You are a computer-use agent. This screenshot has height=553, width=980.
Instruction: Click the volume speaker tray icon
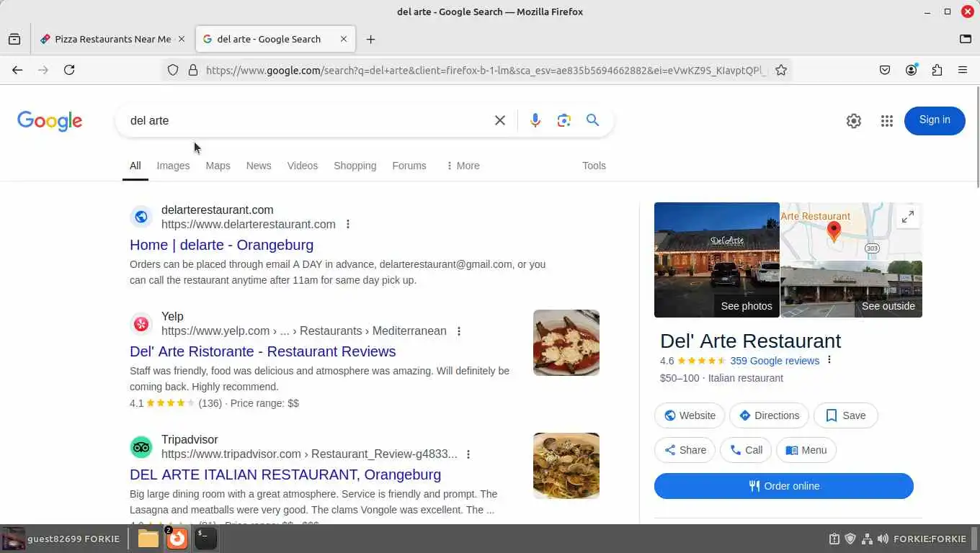click(883, 539)
